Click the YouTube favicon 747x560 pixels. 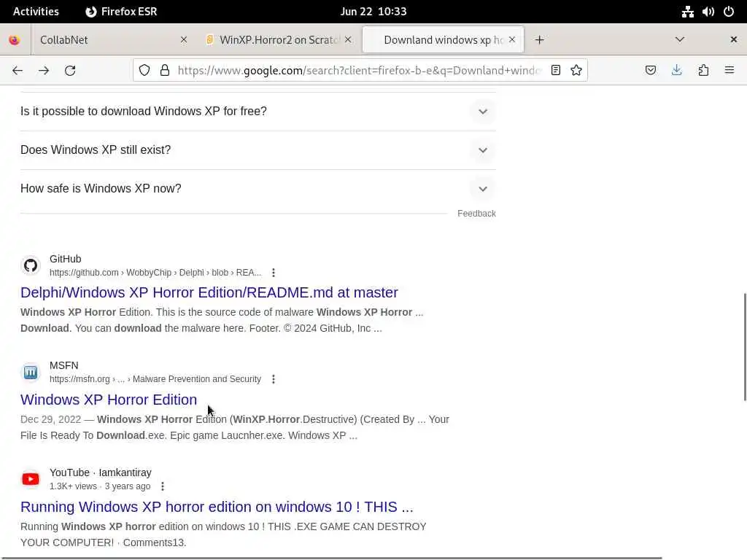(31, 479)
